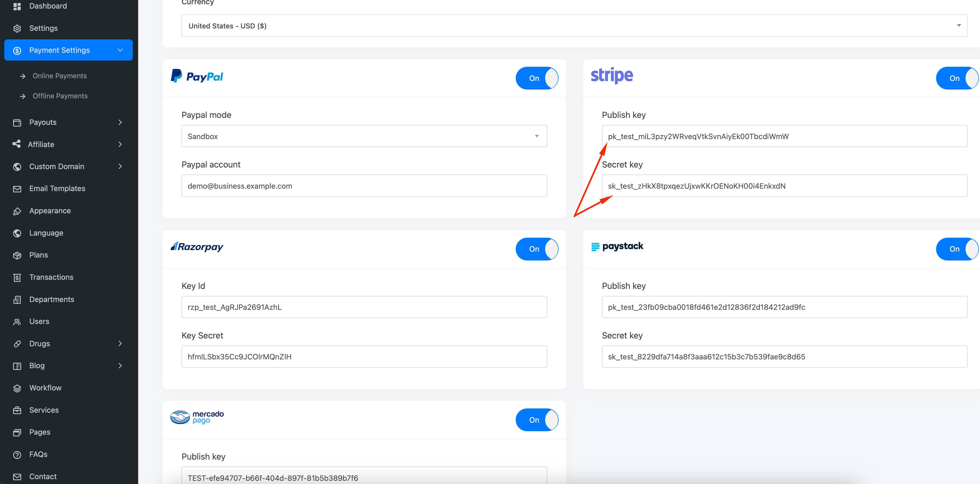Image resolution: width=980 pixels, height=484 pixels.
Task: Expand the Drugs submenu chevron
Action: click(120, 344)
